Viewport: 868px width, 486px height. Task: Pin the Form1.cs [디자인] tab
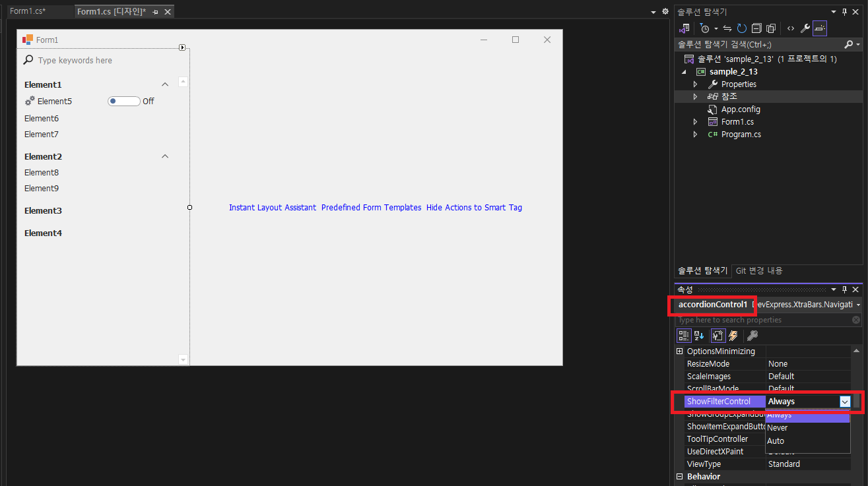(x=156, y=12)
